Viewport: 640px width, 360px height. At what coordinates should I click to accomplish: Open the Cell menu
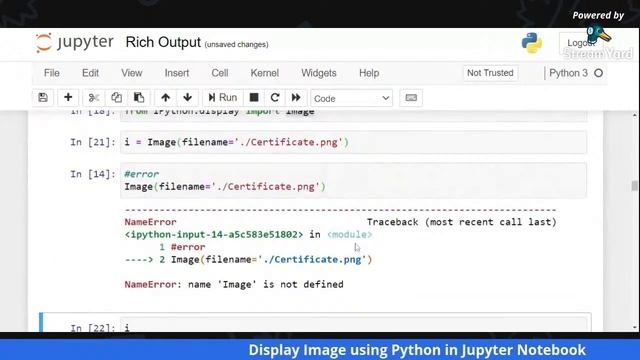pos(220,73)
